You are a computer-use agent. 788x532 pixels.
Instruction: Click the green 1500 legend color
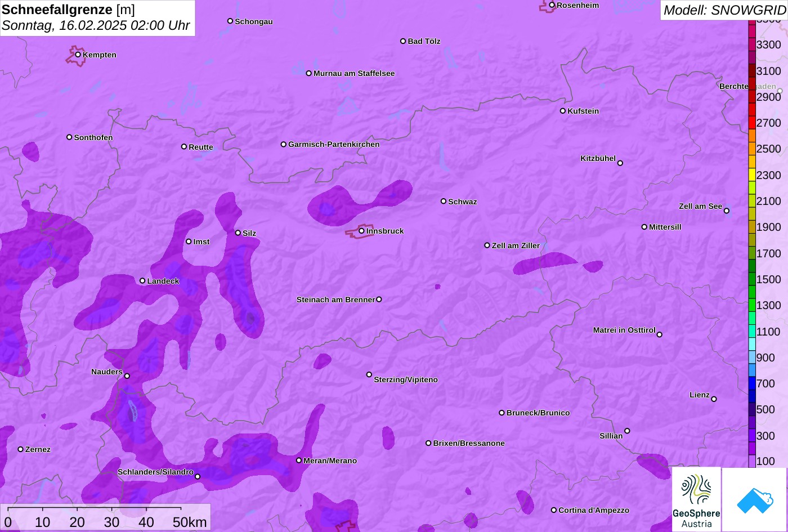752,279
